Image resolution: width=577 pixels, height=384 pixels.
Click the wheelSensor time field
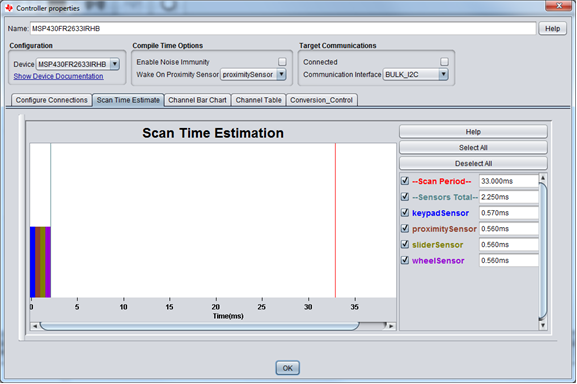coord(508,260)
